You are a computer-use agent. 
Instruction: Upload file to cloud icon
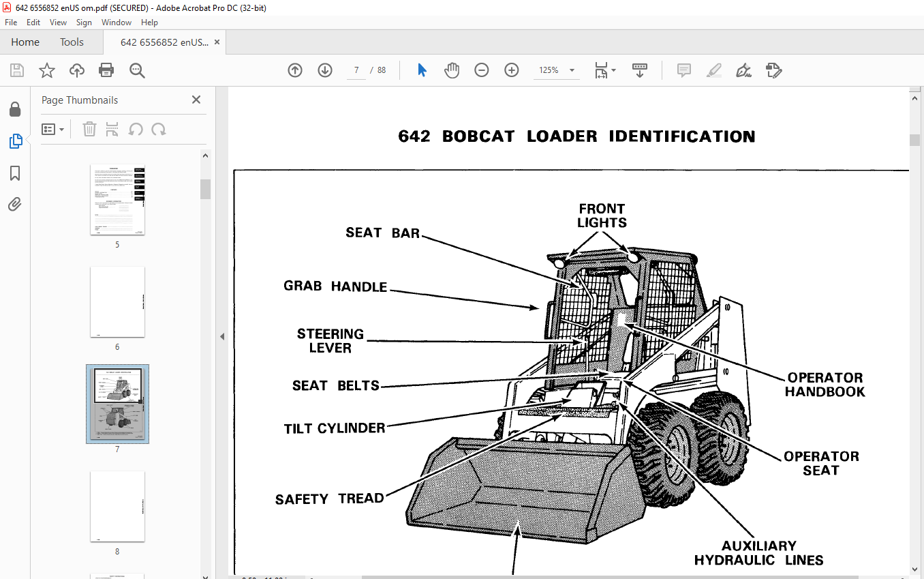(x=77, y=70)
